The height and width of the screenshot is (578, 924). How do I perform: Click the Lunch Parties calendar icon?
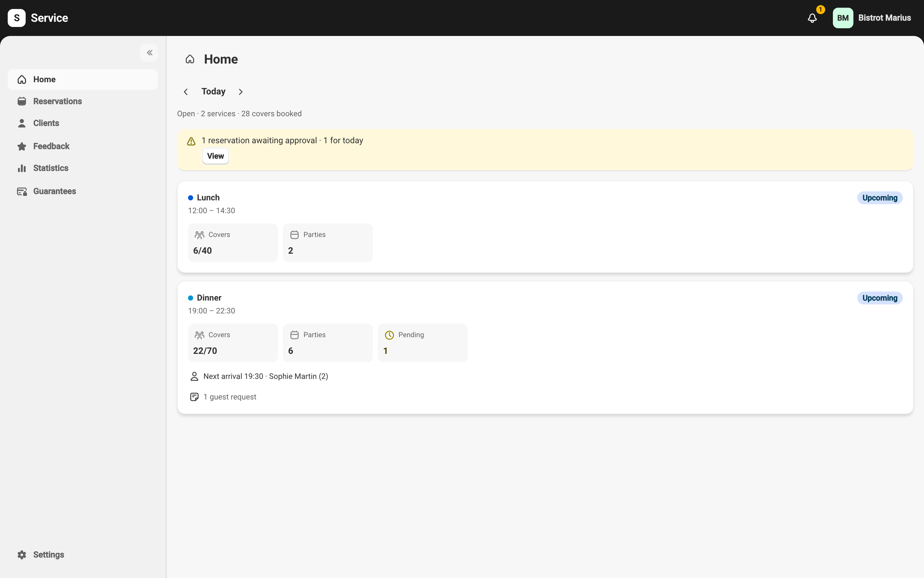[x=295, y=235]
